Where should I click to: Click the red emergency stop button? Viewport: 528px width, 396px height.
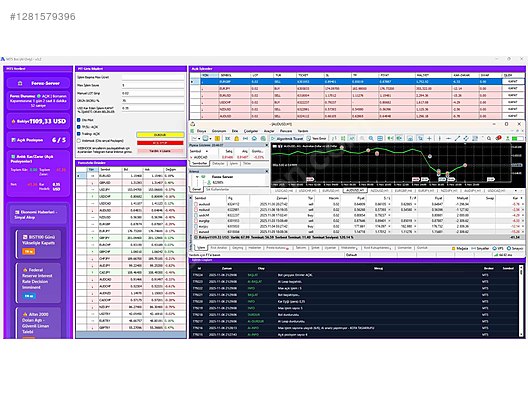[x=160, y=143]
